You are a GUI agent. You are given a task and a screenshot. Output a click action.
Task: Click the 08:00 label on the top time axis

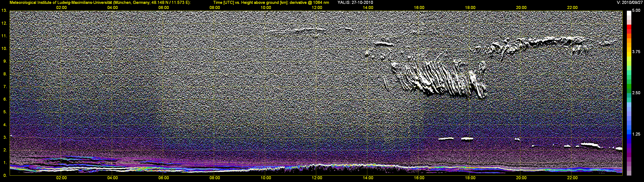215,8
